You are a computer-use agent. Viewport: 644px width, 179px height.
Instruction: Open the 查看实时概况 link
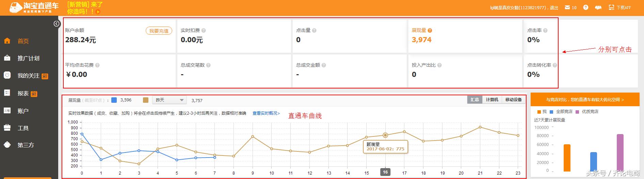tap(266, 113)
